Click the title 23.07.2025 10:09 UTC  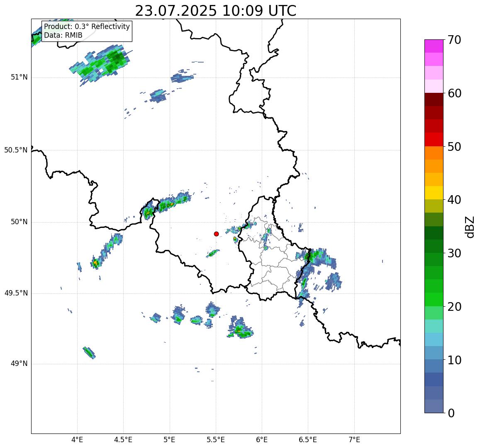[x=216, y=11]
